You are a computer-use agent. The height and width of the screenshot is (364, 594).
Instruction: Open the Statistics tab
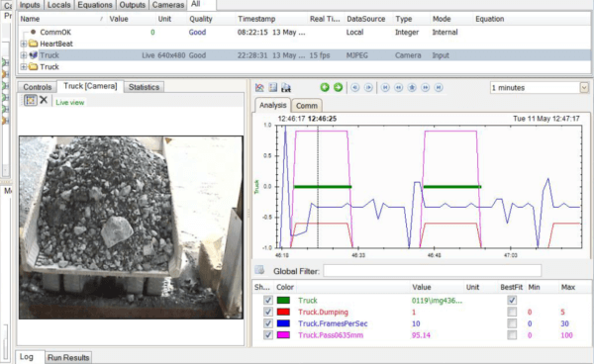[144, 87]
